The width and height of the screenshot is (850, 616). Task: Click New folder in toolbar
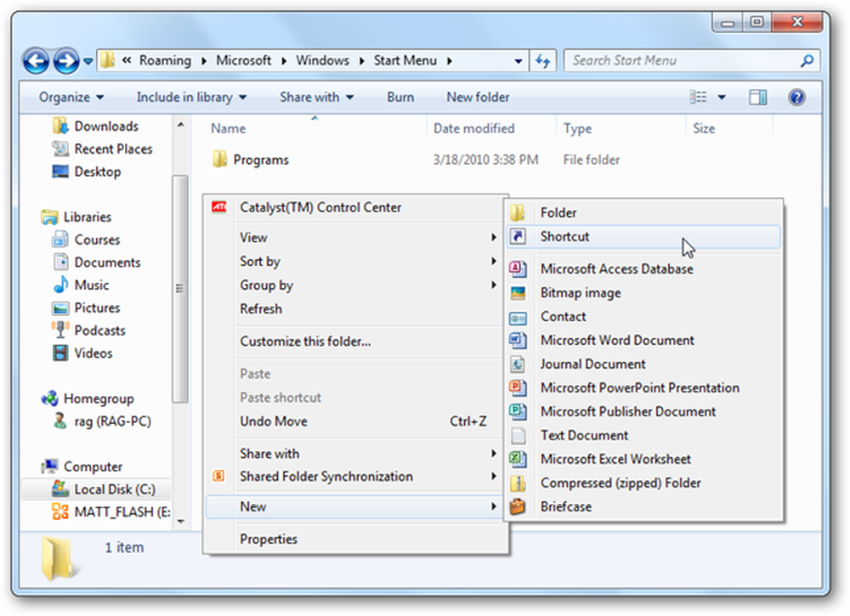coord(478,98)
